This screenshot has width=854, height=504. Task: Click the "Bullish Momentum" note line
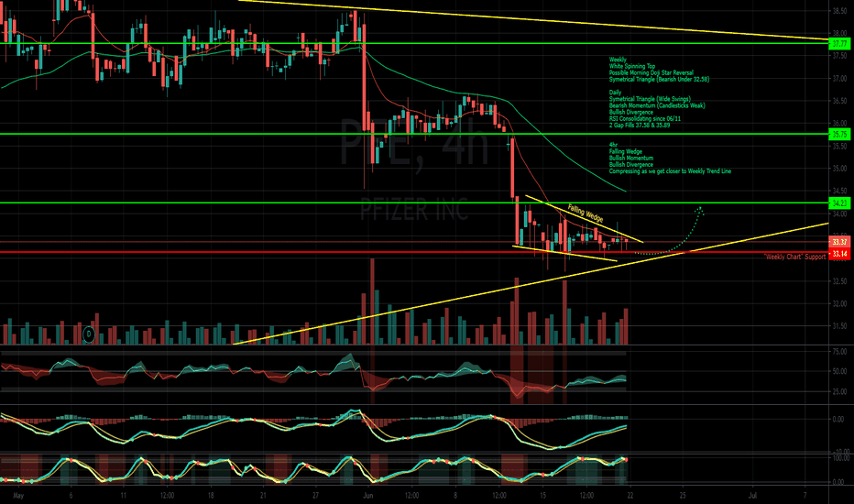630,158
